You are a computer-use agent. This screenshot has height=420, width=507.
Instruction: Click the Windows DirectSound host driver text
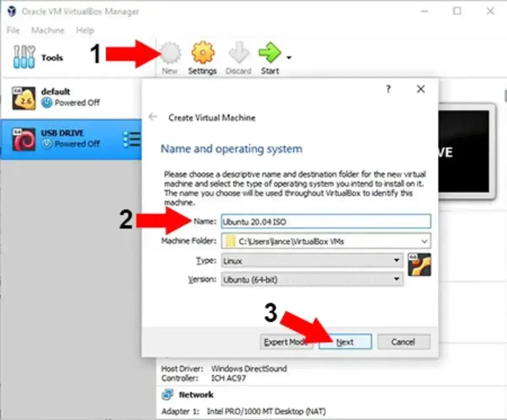(249, 369)
